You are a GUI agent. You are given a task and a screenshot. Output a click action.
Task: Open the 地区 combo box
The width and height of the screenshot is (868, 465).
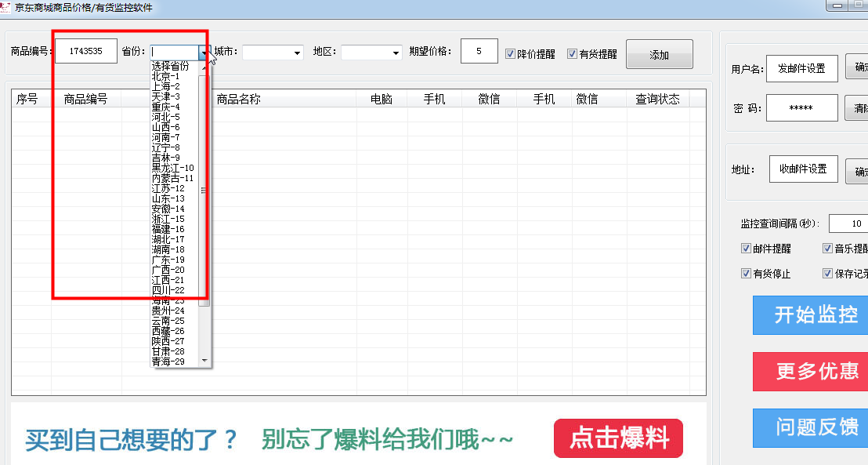396,53
